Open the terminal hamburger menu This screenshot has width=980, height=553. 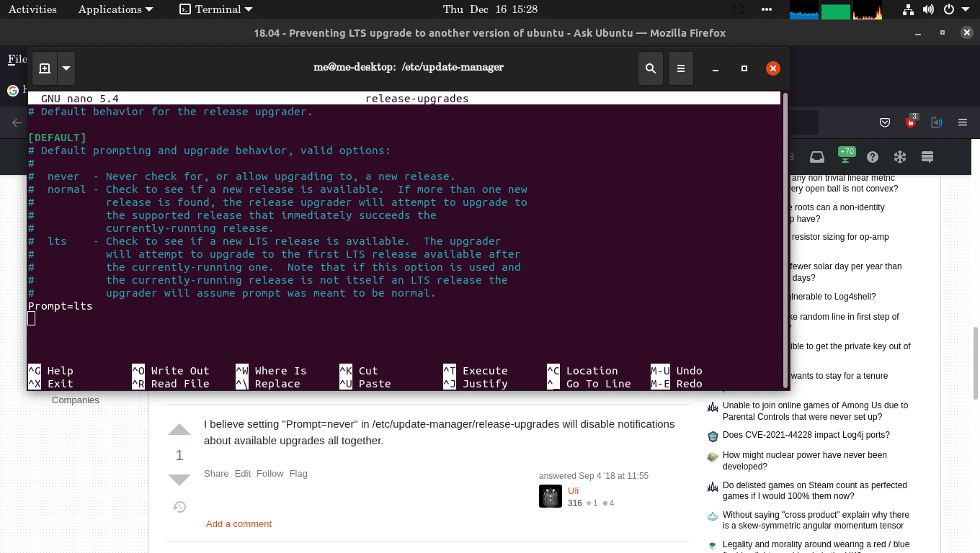click(681, 68)
